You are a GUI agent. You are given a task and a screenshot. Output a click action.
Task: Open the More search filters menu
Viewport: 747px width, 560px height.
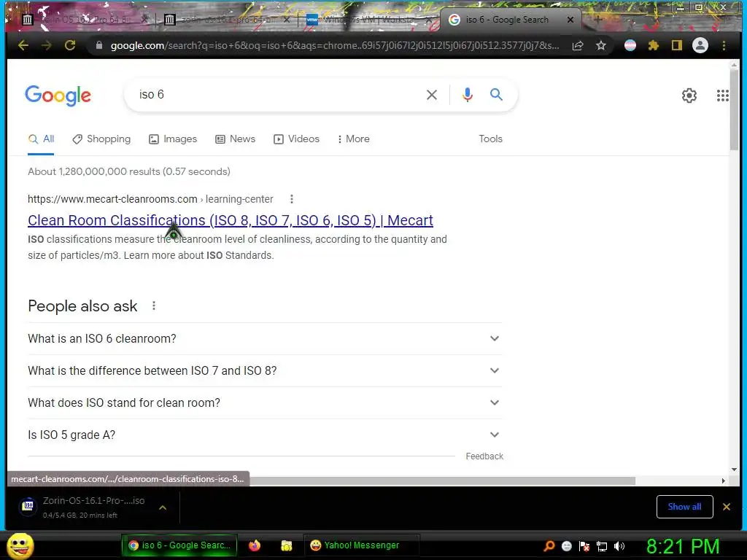pos(354,139)
